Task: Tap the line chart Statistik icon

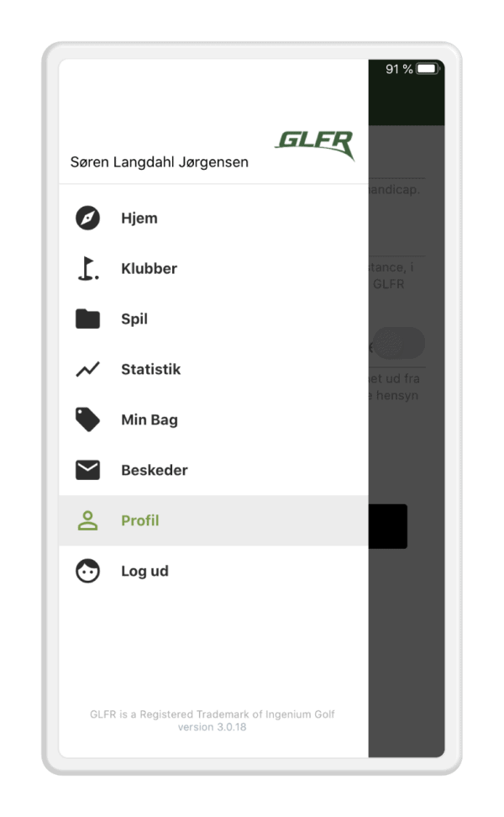Action: [87, 370]
